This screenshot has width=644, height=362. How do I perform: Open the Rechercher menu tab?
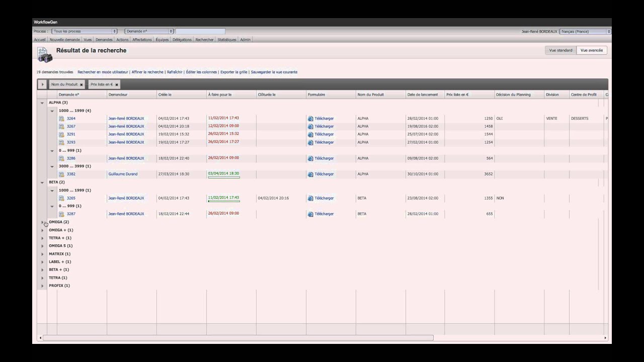[204, 40]
